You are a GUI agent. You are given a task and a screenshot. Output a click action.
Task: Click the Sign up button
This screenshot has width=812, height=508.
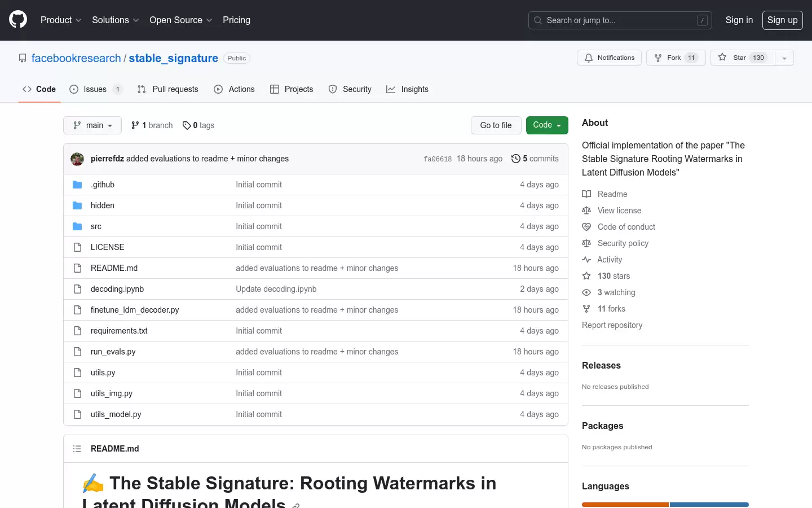(x=783, y=20)
